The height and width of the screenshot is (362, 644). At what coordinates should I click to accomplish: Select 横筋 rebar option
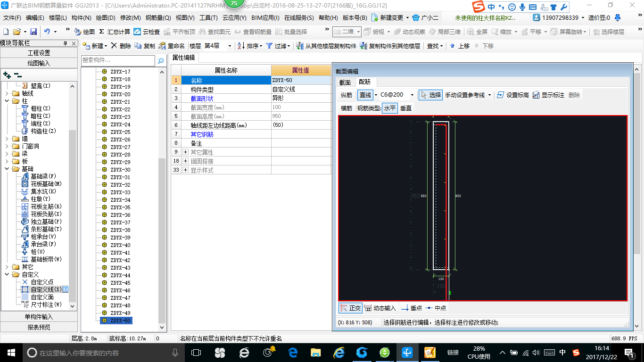pos(347,108)
